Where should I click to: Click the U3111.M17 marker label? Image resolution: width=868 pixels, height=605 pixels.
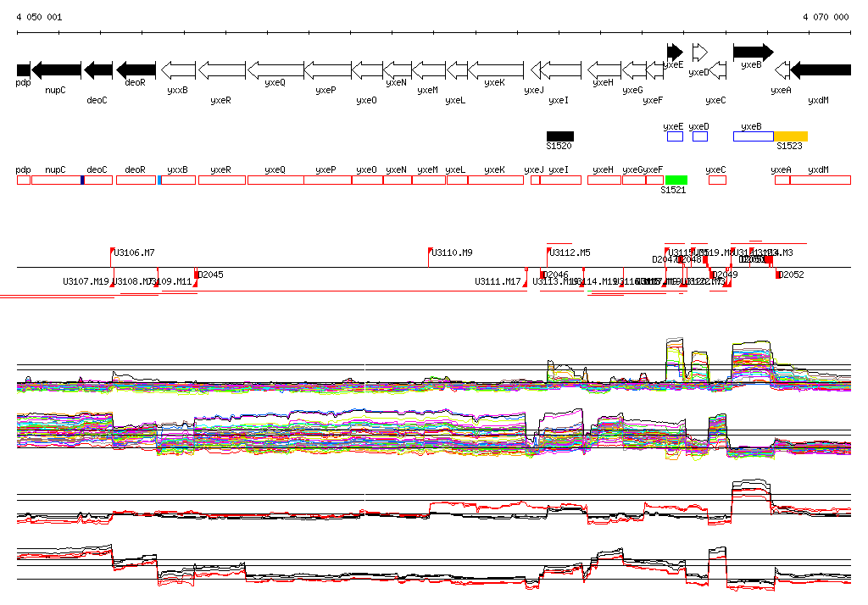coord(497,282)
